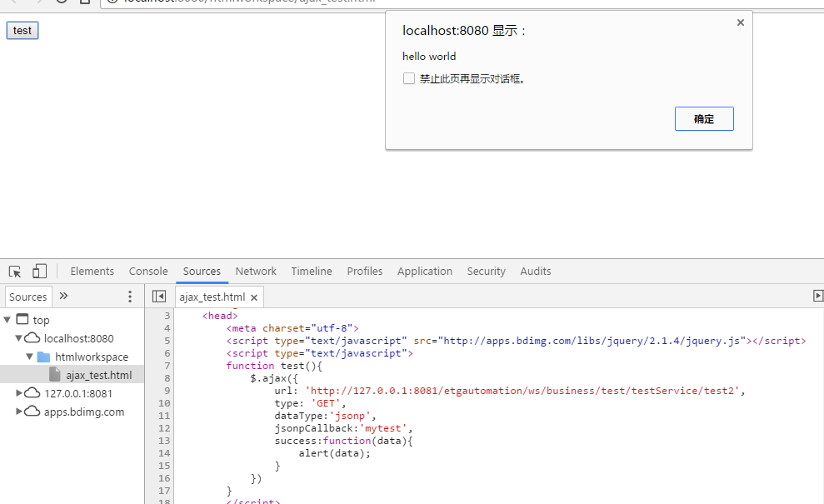Click line number 5 in gutter
This screenshot has width=824, height=504.
[167, 341]
